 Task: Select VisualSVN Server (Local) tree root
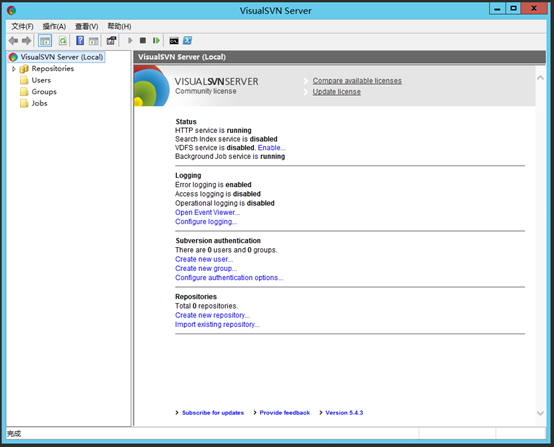(57, 57)
